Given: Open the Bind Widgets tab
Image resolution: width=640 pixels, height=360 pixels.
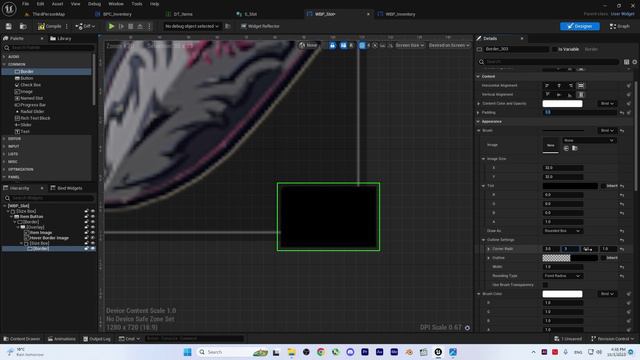Looking at the screenshot, I should pyautogui.click(x=66, y=188).
